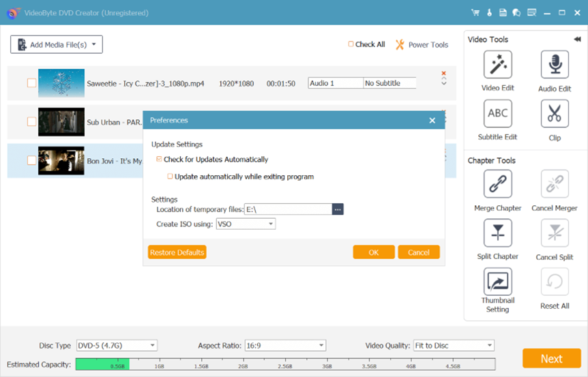Open the feedback chat icon in title bar

[517, 13]
